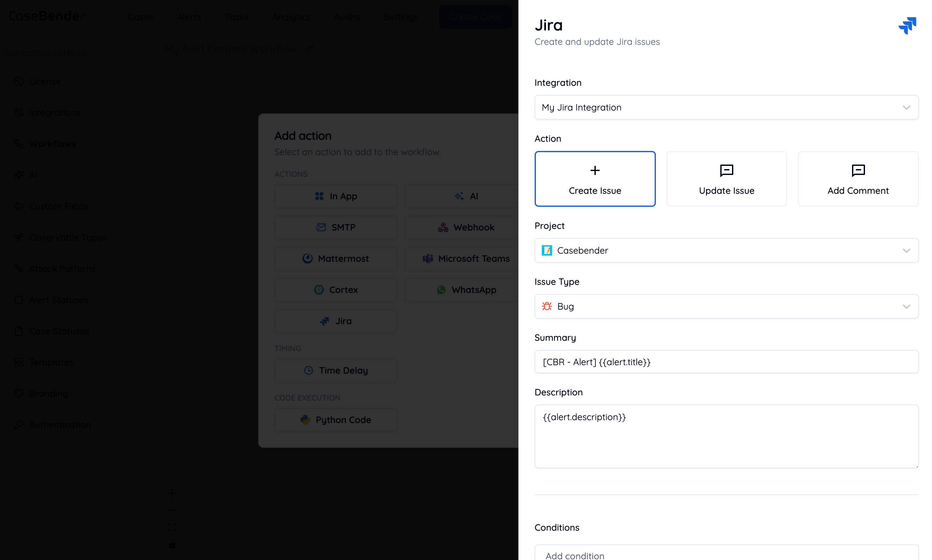Click the plus icon on Create Issue
932x560 pixels.
click(x=595, y=170)
